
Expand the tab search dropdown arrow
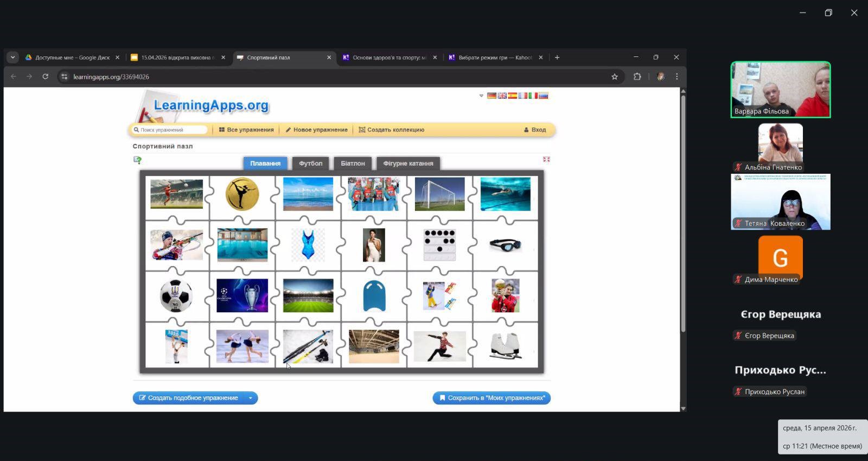click(x=12, y=58)
